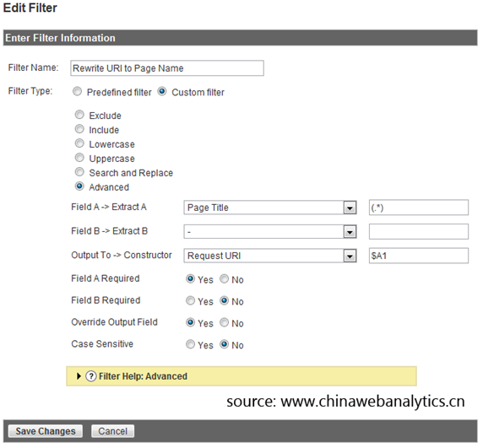Screen dimensions: 483x448
Task: Choose the Search and Replace option
Action: pos(79,172)
